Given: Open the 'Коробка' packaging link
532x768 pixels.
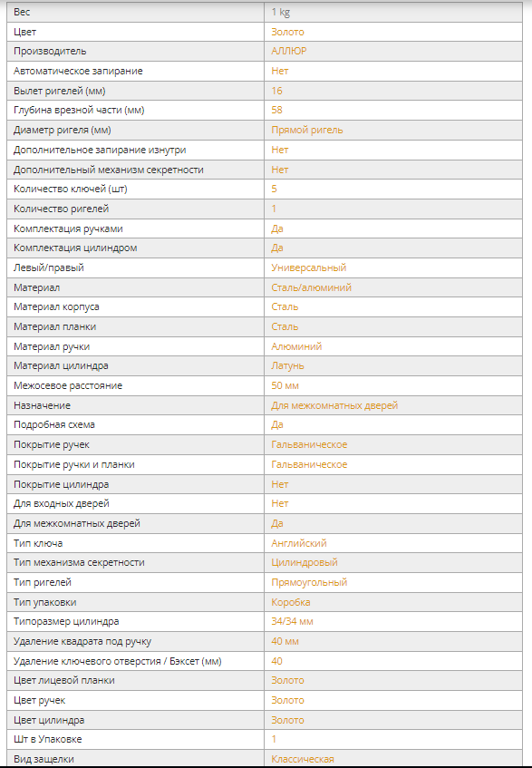Looking at the screenshot, I should pos(290,602).
